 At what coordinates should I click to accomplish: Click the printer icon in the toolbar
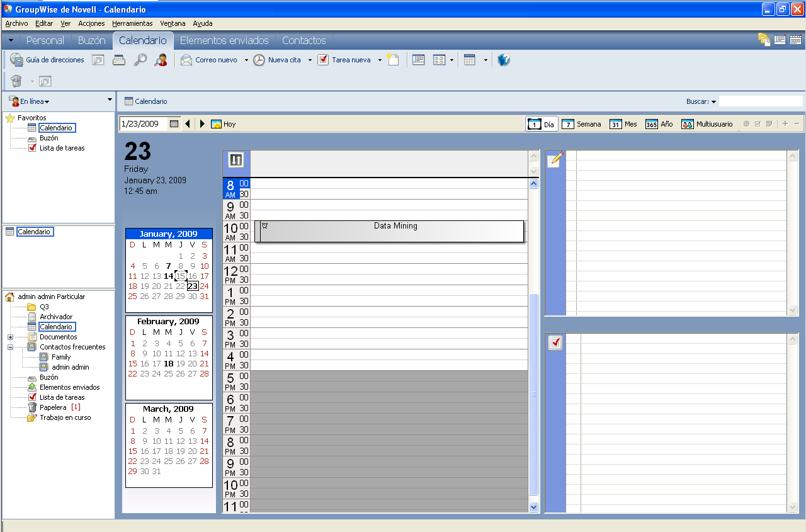point(119,60)
